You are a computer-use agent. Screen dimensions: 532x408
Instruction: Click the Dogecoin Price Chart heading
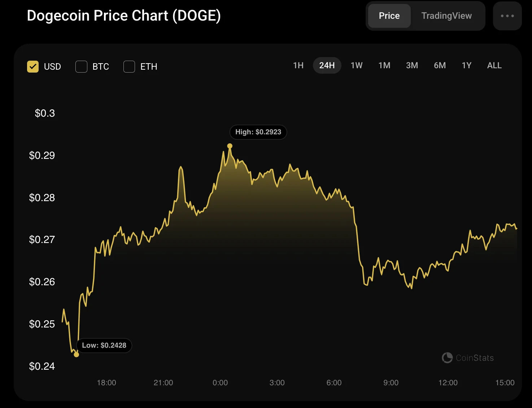(124, 16)
